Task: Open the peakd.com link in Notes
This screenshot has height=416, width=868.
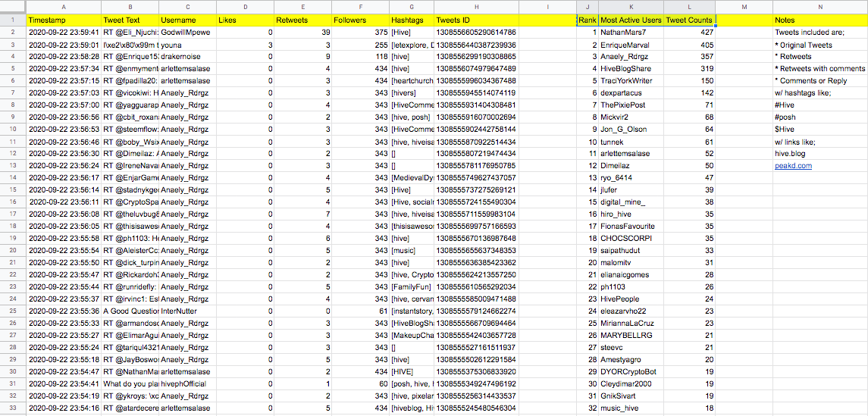Action: pyautogui.click(x=793, y=165)
